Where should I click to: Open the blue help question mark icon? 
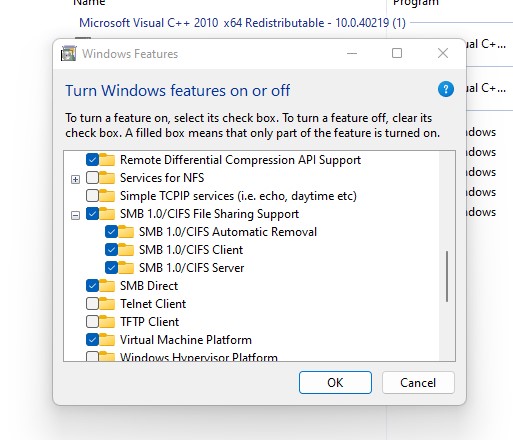[x=446, y=89]
